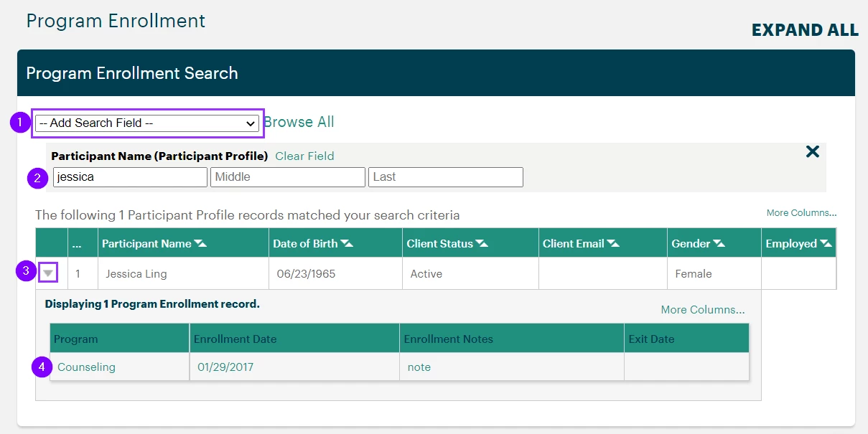Viewport: 868px width, 434px height.
Task: Open the Counseling program link
Action: tap(86, 367)
